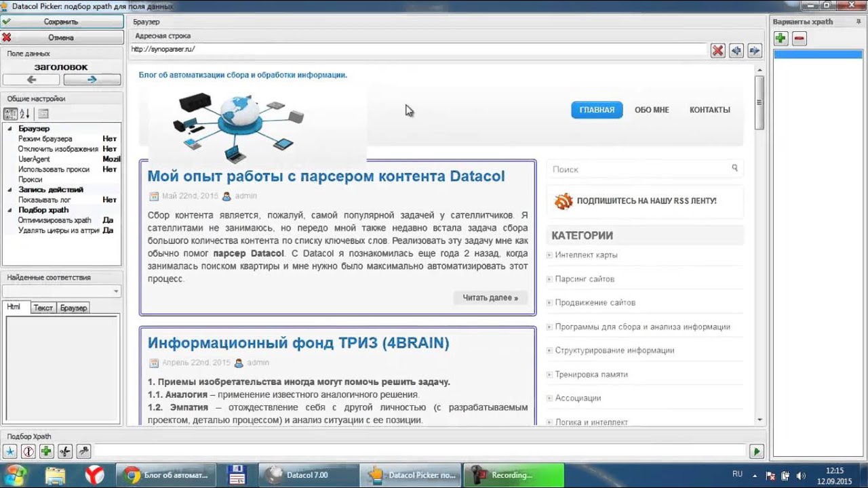Sort properties alphabetically
The image size is (868, 488).
(x=25, y=114)
